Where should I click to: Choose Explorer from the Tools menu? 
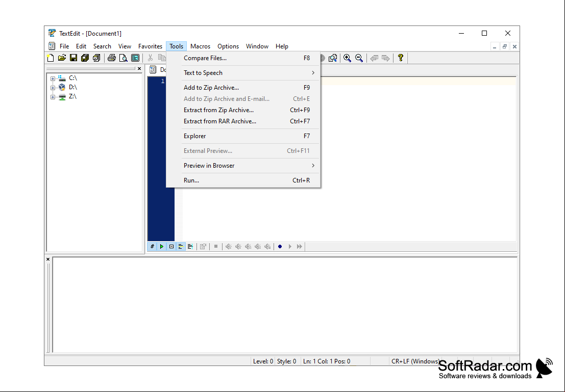tap(243, 136)
